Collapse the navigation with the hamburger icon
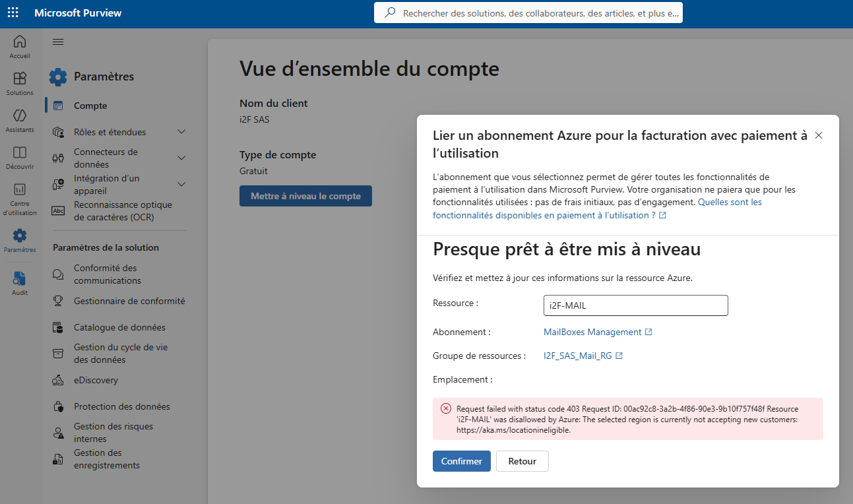 [58, 42]
